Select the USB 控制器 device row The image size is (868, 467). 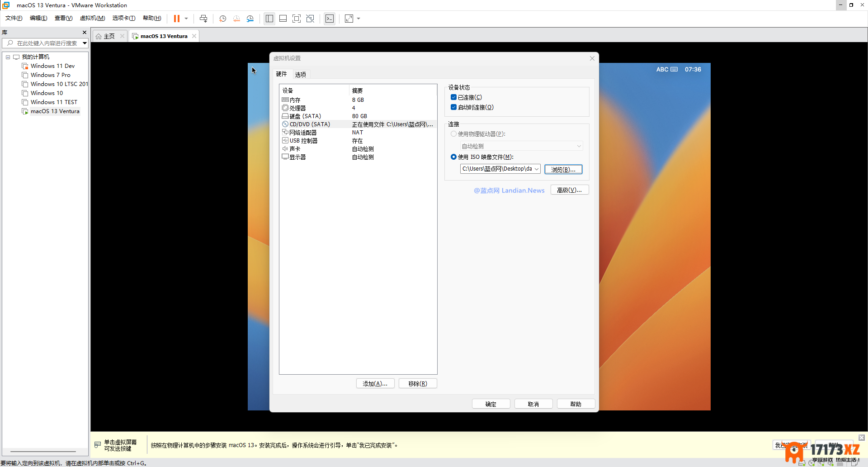[x=358, y=141]
